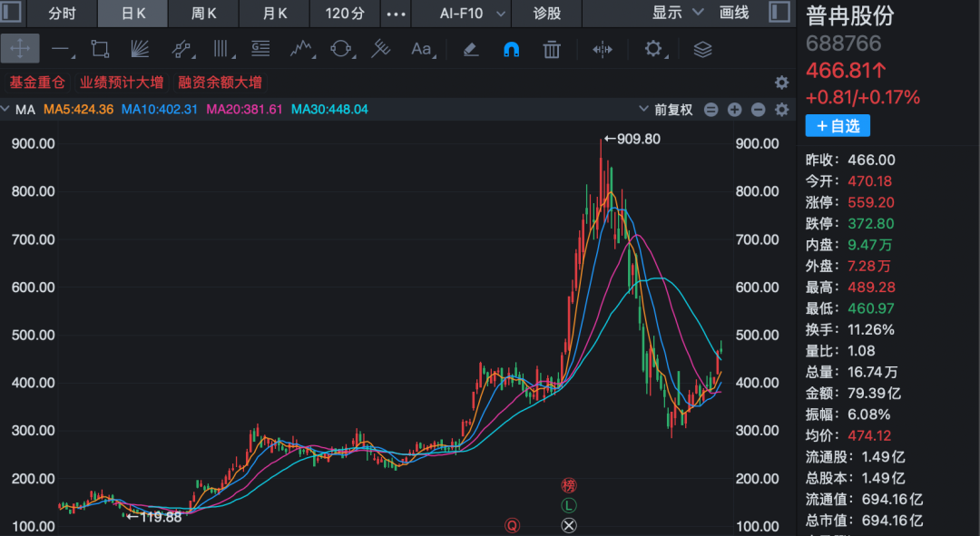Viewport: 980px width, 536px height.
Task: Open the layers stack icon
Action: [x=702, y=49]
